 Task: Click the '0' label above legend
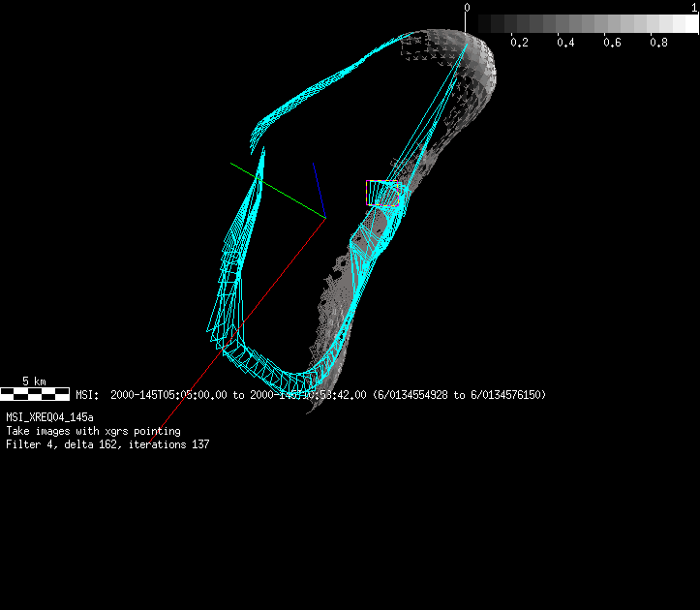click(x=467, y=8)
